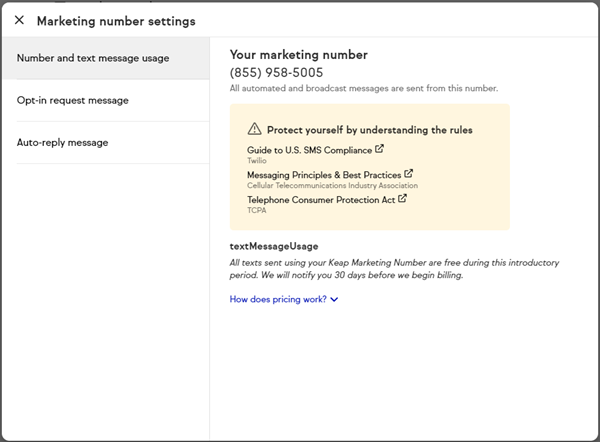The height and width of the screenshot is (442, 600).
Task: Open the Opt-in request message section
Action: click(72, 100)
